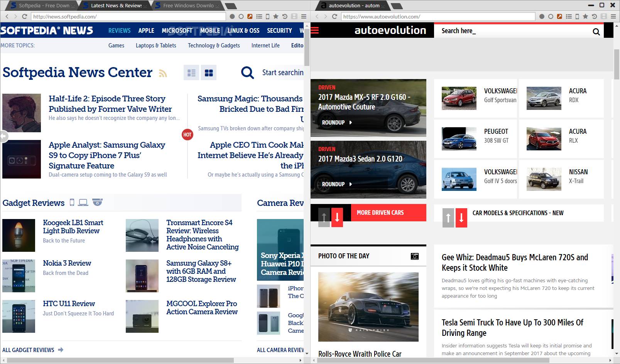The image size is (620, 364).
Task: Switch Softpedia news to grid view
Action: click(209, 72)
